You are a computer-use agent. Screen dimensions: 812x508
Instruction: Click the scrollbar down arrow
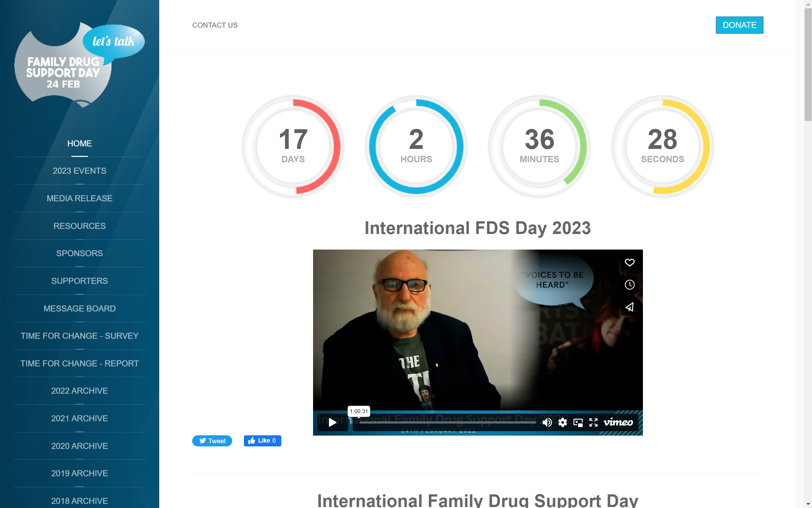click(x=808, y=504)
